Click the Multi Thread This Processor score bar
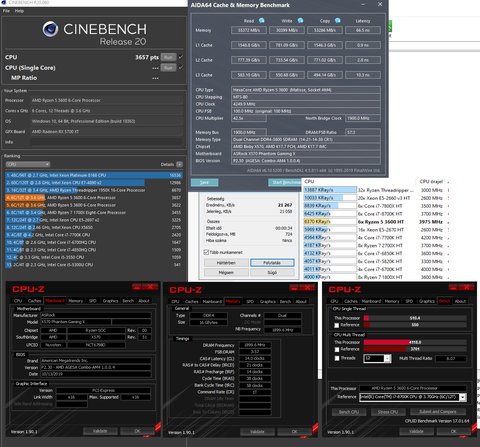Screen dimensions: 480x447 (415, 342)
